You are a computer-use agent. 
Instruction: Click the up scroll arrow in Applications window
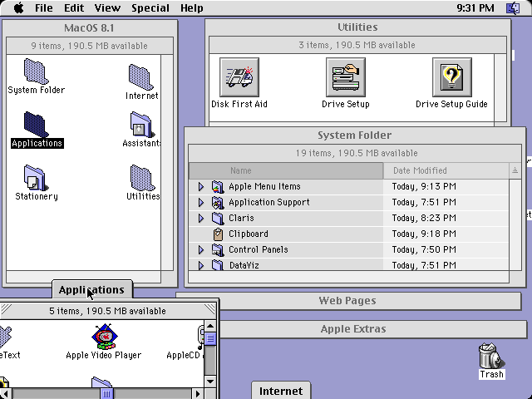coord(210,326)
